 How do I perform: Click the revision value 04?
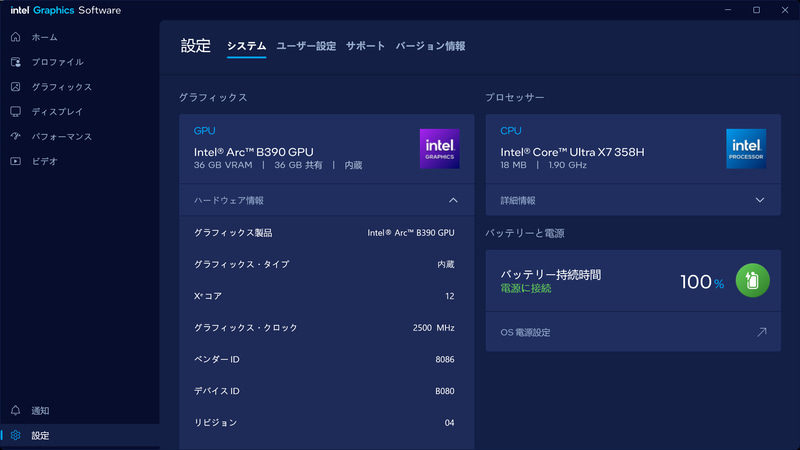tap(449, 422)
